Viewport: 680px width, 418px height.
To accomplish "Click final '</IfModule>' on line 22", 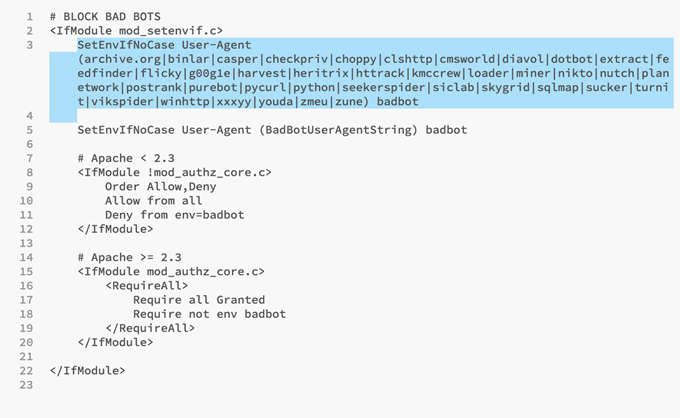I will (x=88, y=371).
